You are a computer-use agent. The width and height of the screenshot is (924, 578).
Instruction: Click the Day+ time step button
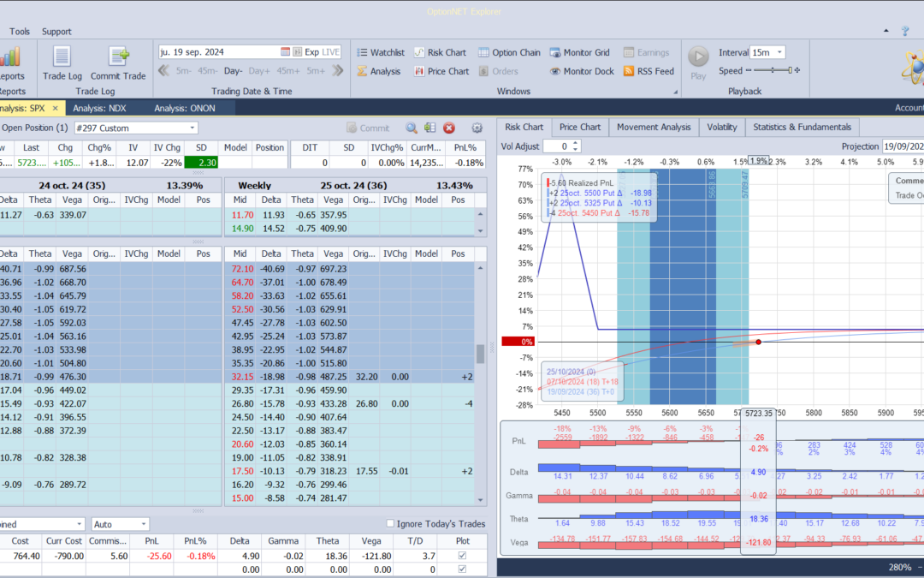pos(259,71)
